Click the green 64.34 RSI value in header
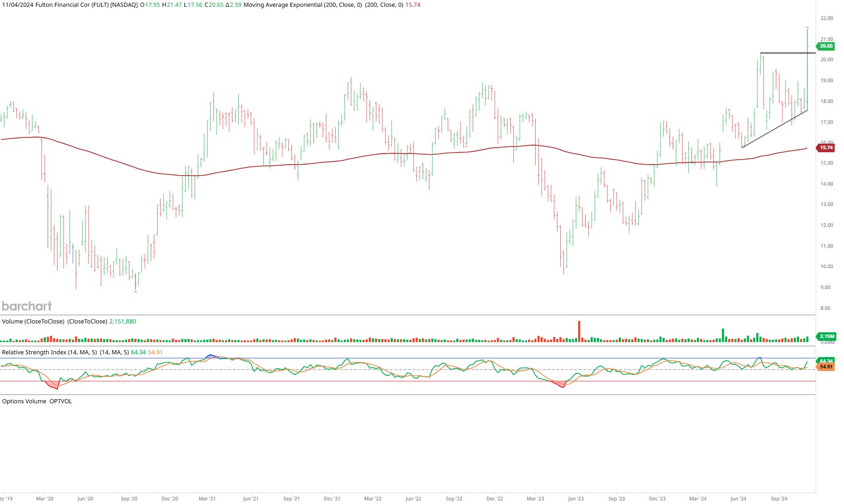The image size is (844, 504). [x=138, y=352]
